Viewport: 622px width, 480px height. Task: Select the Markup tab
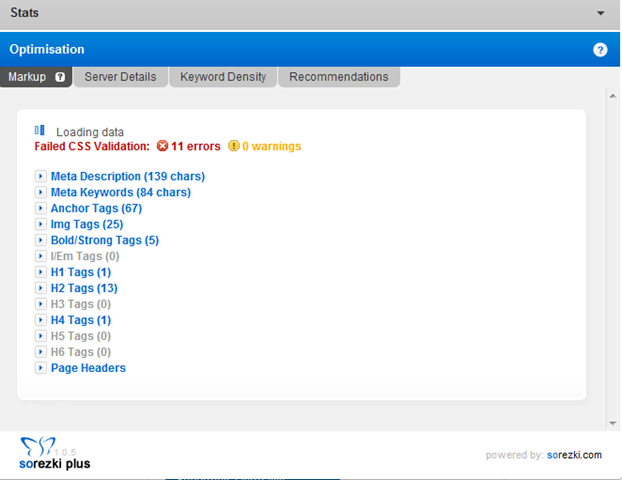tap(36, 77)
